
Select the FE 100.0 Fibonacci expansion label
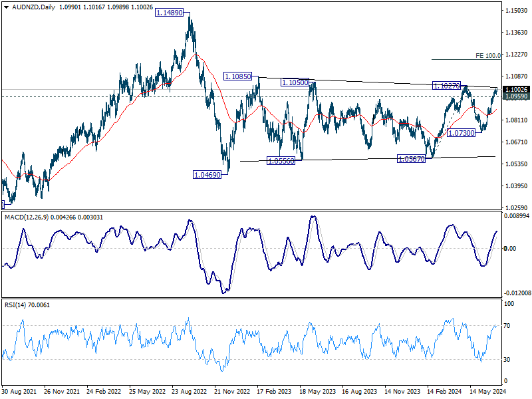click(x=488, y=56)
